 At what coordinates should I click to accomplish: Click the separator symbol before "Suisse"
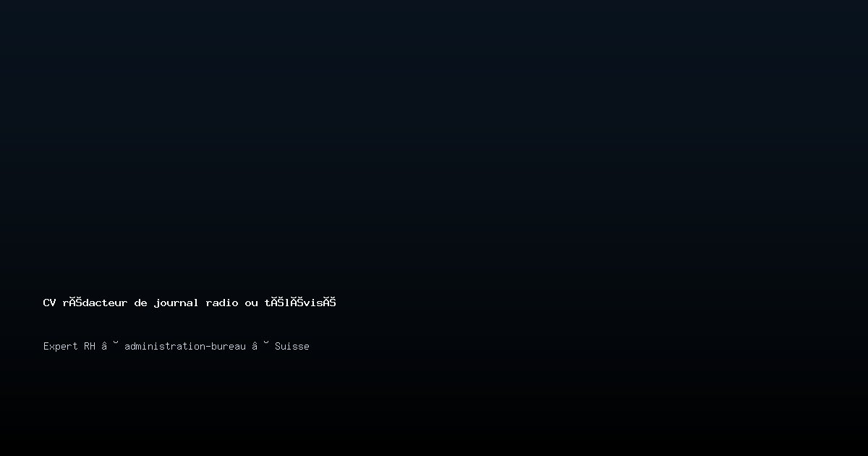pyautogui.click(x=260, y=346)
